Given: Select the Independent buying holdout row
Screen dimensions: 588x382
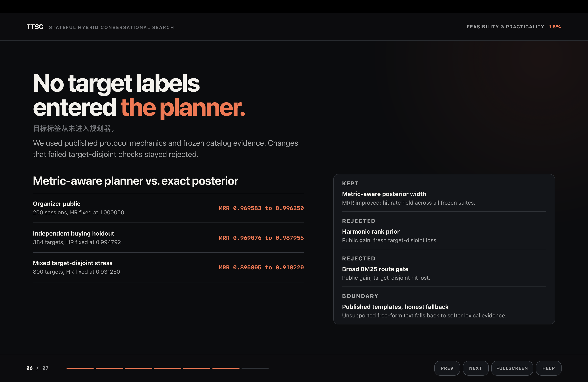Looking at the screenshot, I should coord(168,238).
